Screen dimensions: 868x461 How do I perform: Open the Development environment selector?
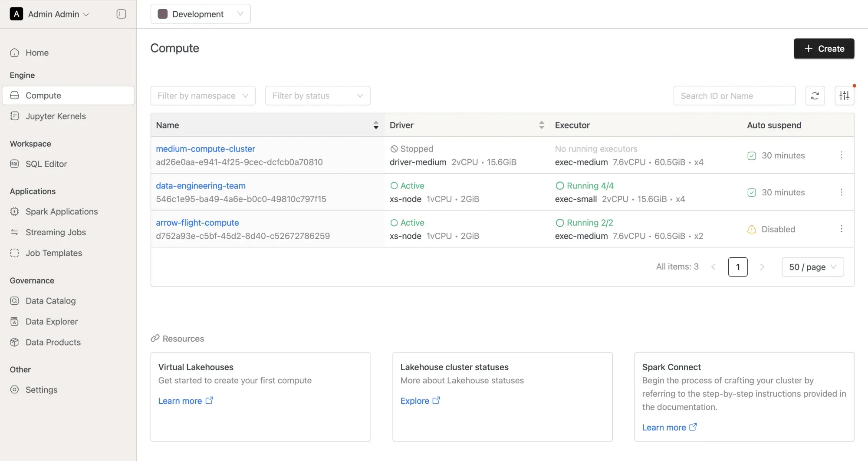pos(200,14)
